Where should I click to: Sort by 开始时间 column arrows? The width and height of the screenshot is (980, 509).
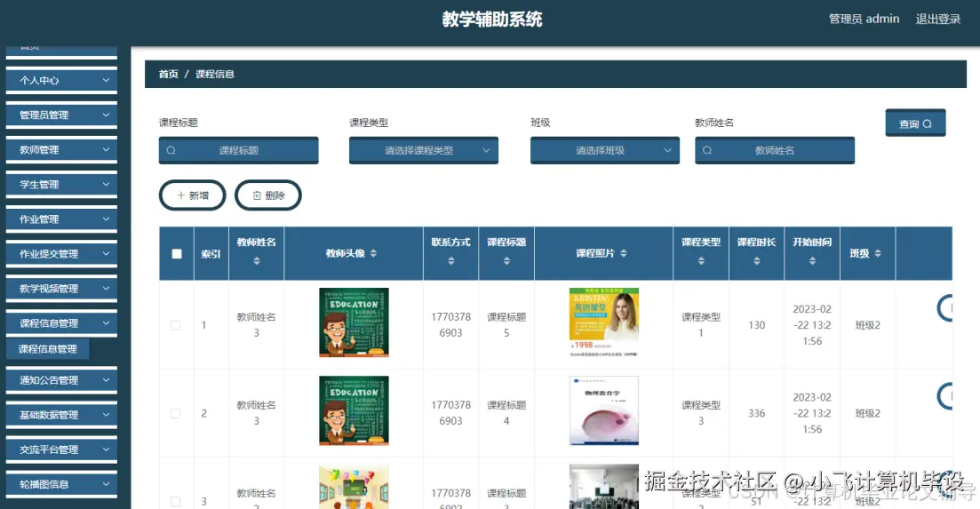coord(812,261)
